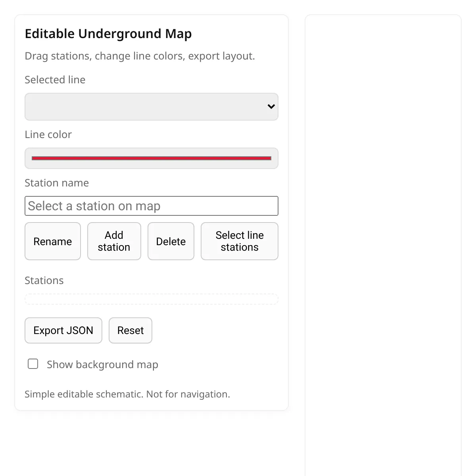Open the red Line color picker

click(152, 158)
